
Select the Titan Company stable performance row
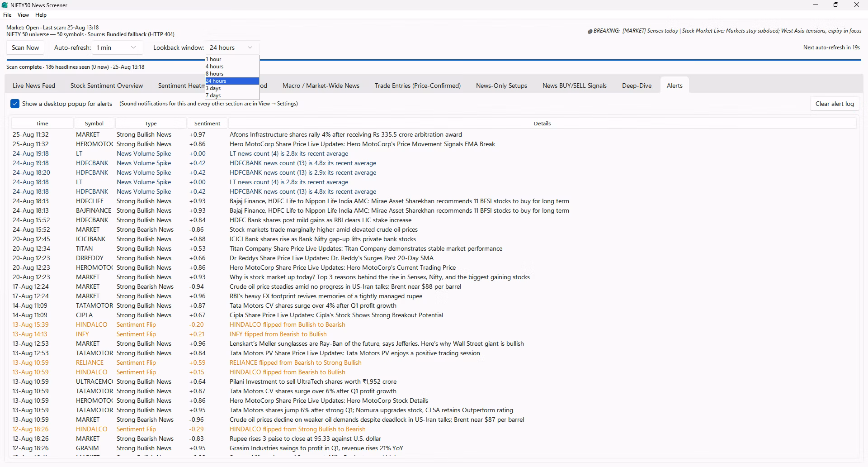(x=434, y=248)
